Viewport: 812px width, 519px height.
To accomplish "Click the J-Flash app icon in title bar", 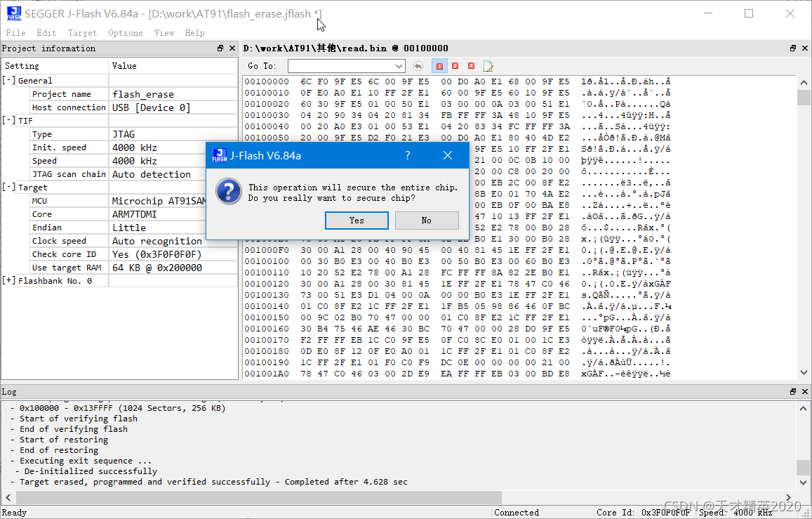I will [14, 13].
